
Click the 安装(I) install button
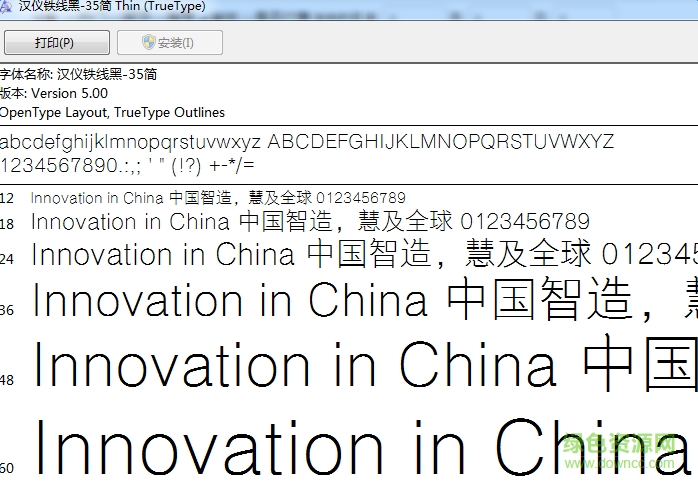pyautogui.click(x=170, y=43)
